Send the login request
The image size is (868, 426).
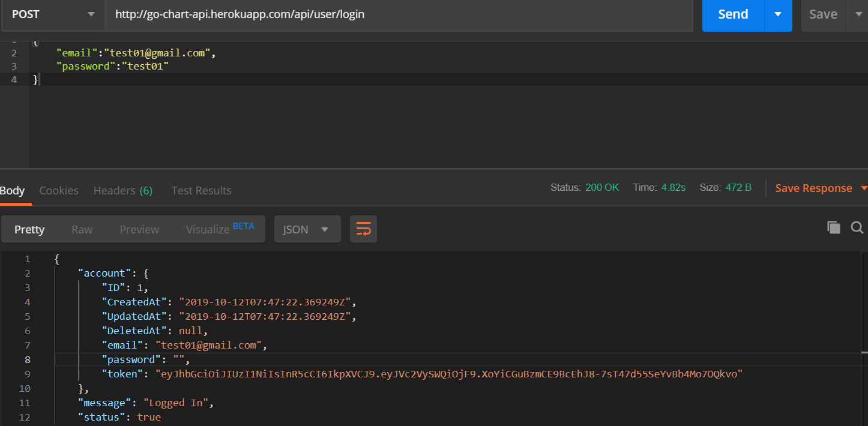pyautogui.click(x=733, y=14)
